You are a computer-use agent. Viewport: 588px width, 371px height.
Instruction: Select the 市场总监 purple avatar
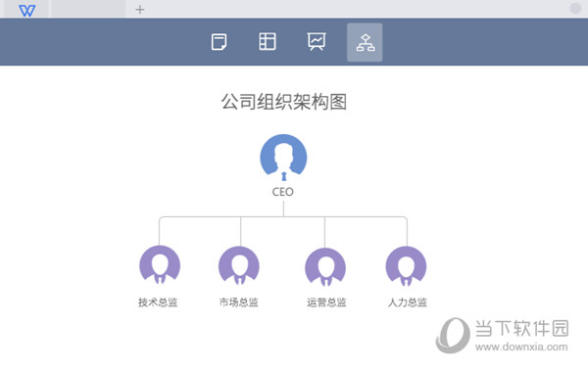[x=239, y=265]
